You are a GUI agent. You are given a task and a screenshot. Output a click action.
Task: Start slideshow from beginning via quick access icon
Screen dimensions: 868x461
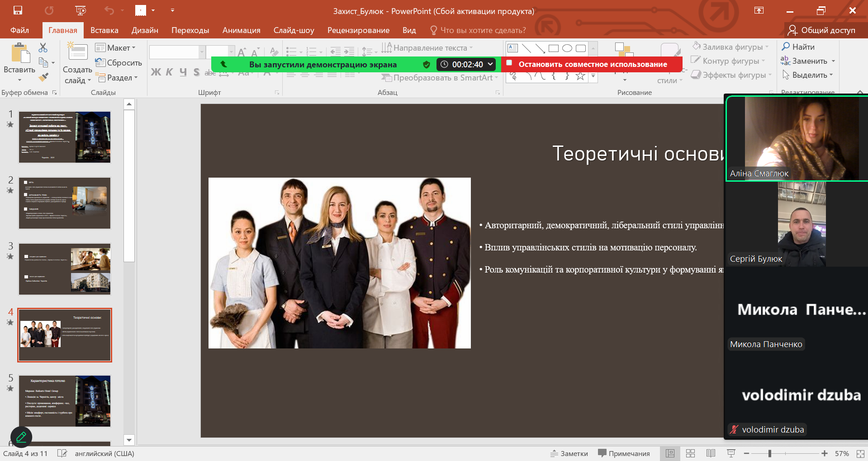[81, 10]
